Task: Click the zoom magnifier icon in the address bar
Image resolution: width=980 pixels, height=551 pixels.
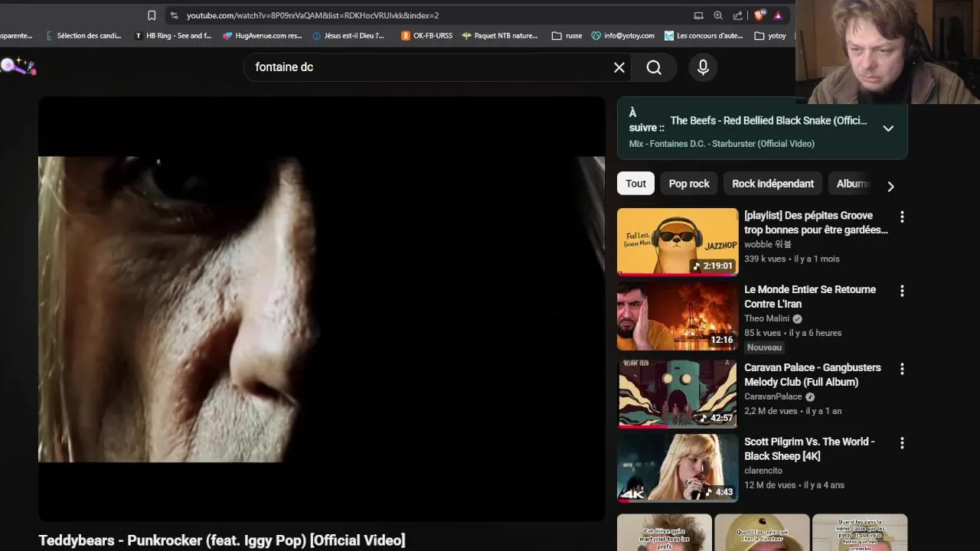Action: [718, 15]
